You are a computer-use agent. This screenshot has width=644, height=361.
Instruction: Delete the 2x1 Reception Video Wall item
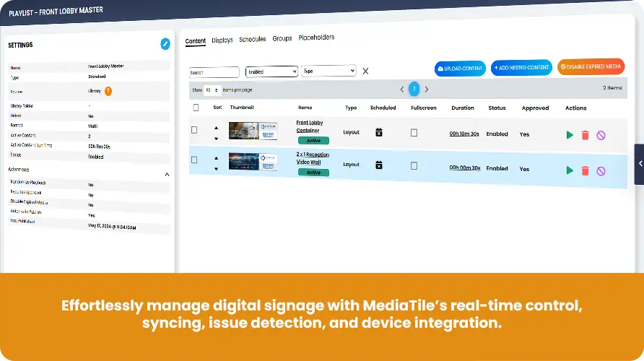click(x=586, y=170)
